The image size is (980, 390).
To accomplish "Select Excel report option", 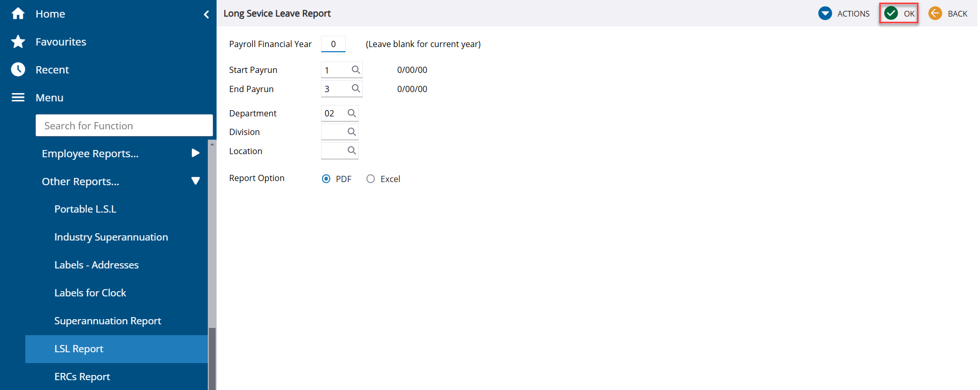I will (371, 179).
